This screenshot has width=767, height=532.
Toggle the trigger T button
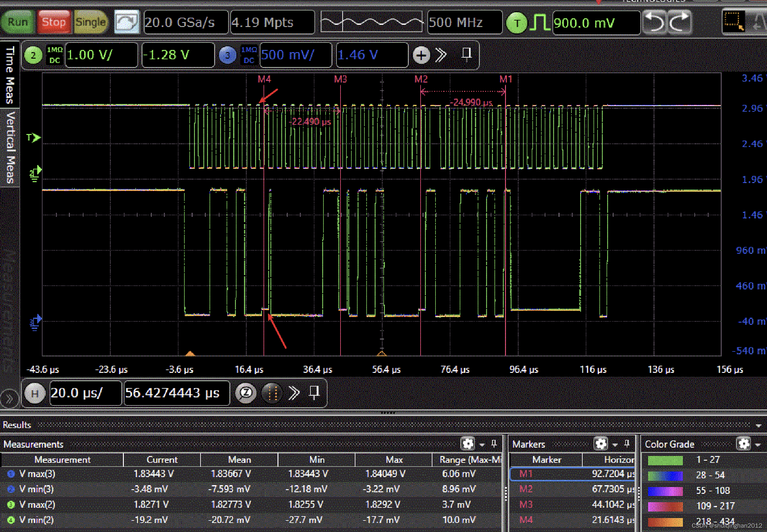pyautogui.click(x=517, y=23)
